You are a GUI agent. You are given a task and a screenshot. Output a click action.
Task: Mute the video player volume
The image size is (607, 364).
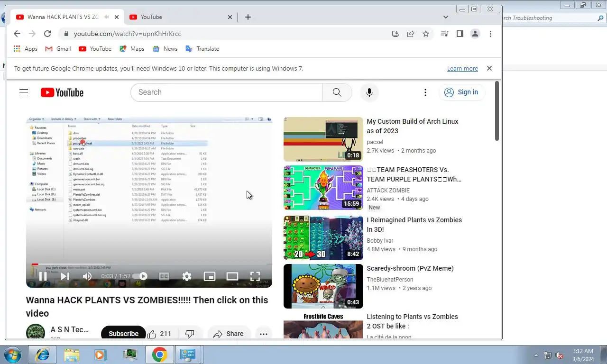point(87,276)
